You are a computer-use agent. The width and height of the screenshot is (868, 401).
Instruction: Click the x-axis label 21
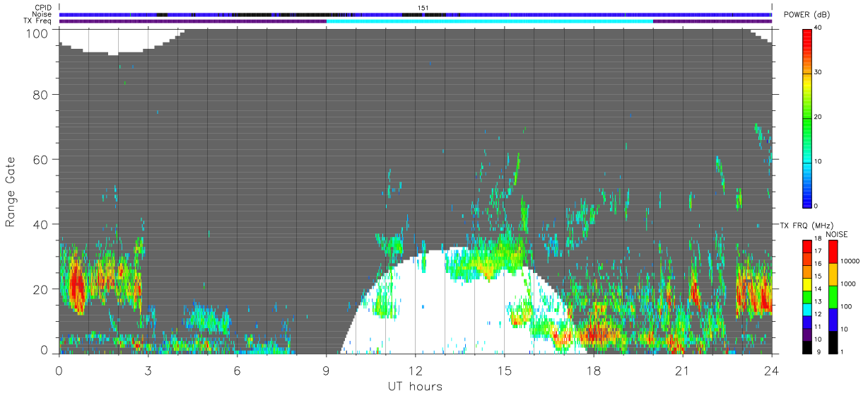682,371
